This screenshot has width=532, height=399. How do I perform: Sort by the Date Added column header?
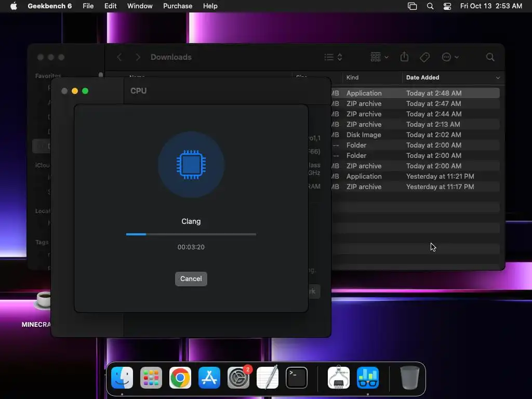tap(423, 77)
